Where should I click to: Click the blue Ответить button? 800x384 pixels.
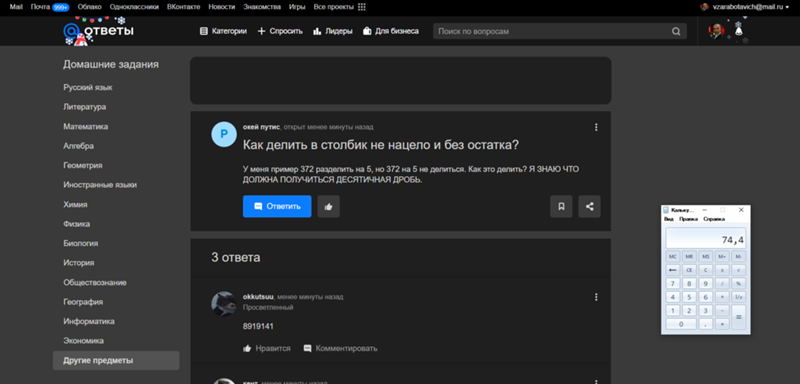click(277, 207)
